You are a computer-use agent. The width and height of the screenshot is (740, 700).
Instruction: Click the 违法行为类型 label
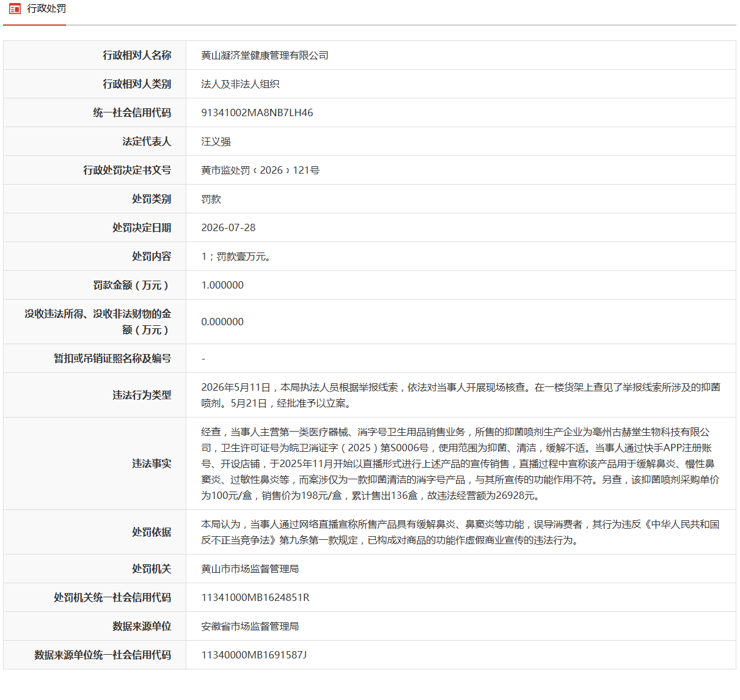point(142,395)
